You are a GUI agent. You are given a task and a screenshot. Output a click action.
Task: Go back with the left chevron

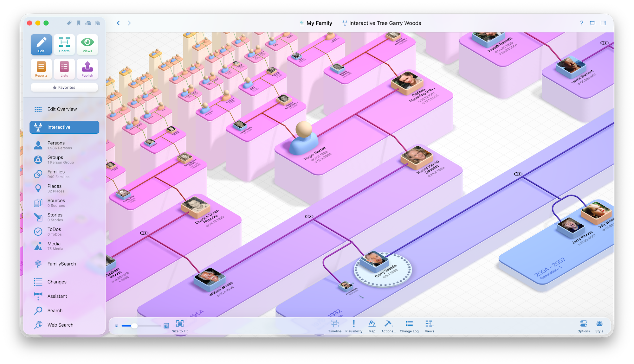[118, 23]
